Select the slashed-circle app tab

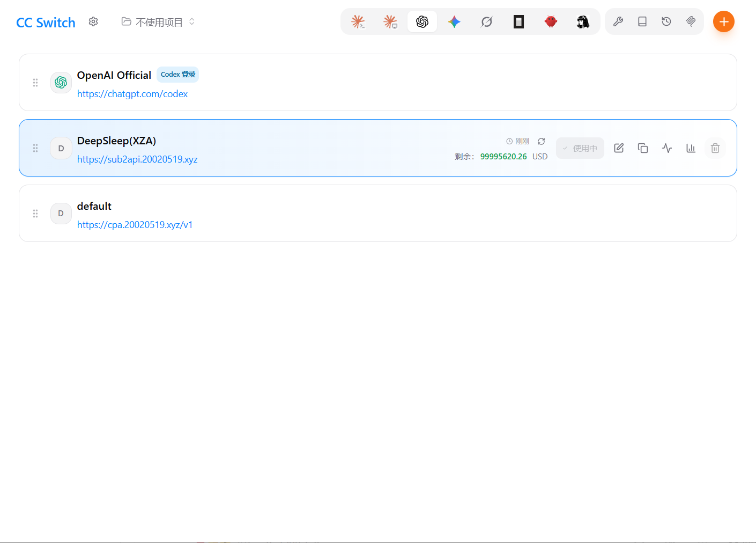tap(486, 21)
